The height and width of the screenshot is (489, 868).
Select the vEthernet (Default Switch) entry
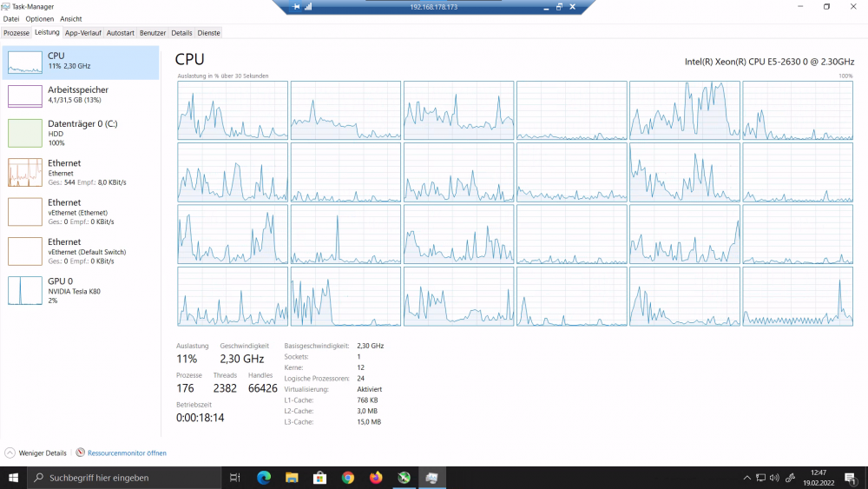click(81, 251)
